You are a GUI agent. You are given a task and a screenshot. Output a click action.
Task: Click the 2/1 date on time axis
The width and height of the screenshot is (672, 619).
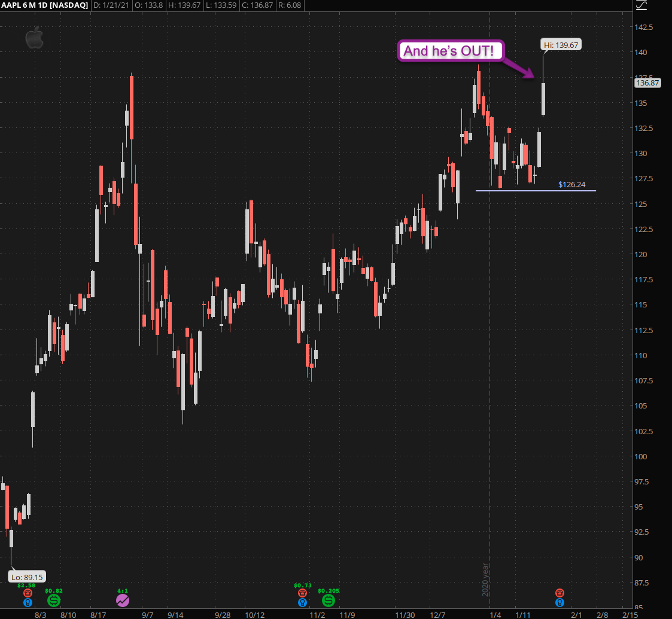[576, 615]
